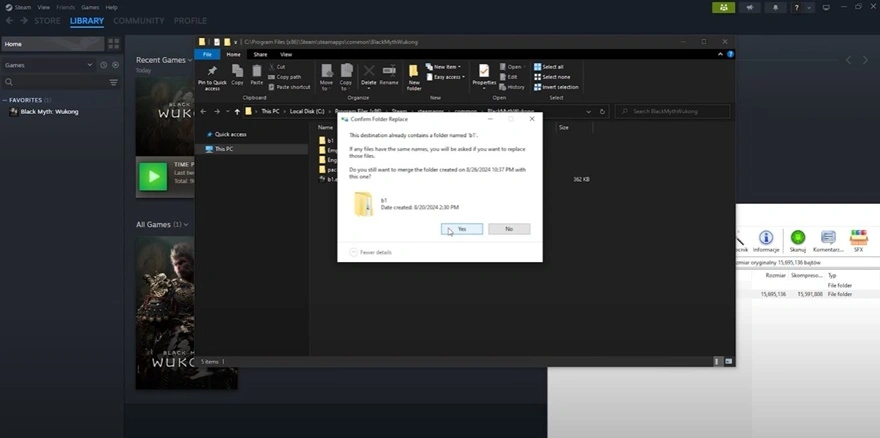Click the Informacje icon in WinRAR
The height and width of the screenshot is (438, 880).
tap(766, 238)
